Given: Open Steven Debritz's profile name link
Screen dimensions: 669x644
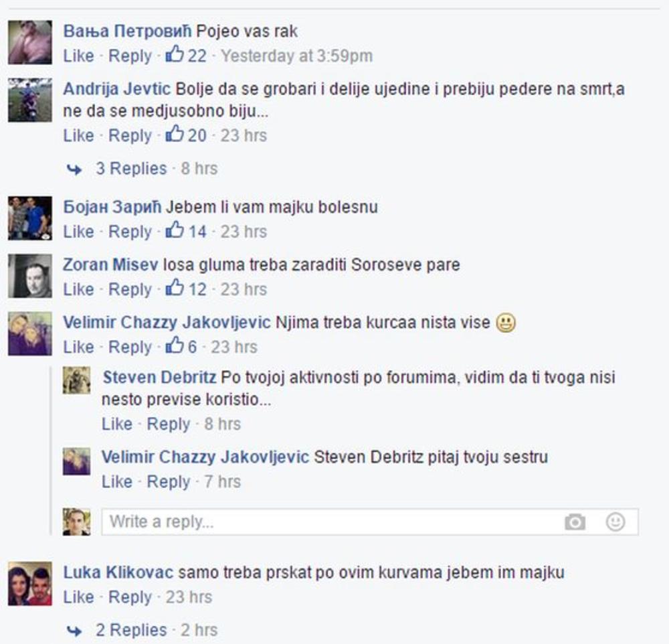Looking at the screenshot, I should pos(160,377).
